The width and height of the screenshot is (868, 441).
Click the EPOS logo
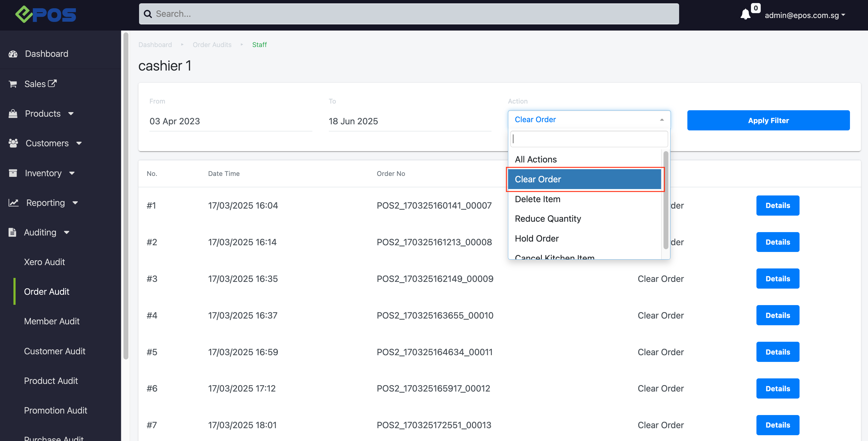(x=46, y=14)
